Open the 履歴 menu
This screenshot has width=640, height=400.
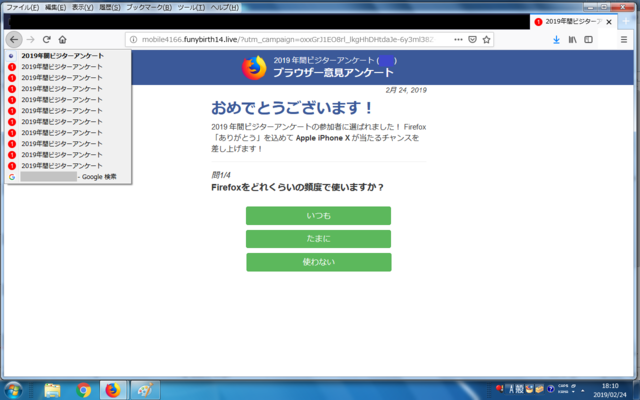coord(110,7)
